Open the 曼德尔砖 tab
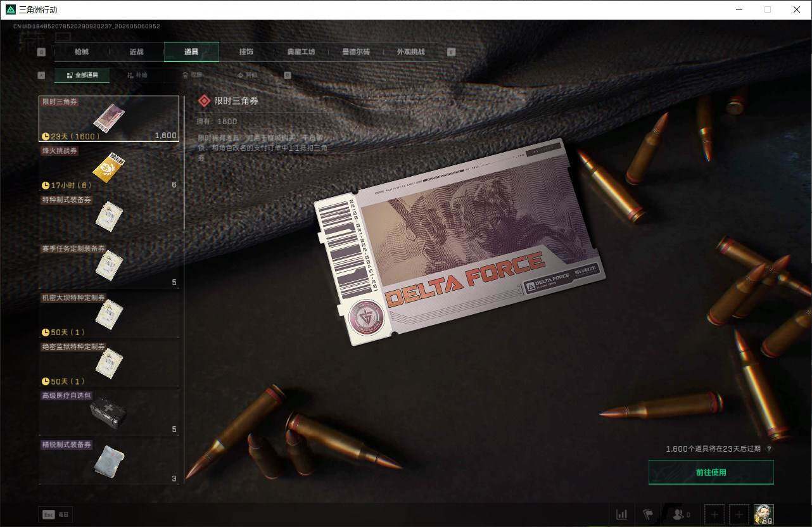 [x=355, y=52]
